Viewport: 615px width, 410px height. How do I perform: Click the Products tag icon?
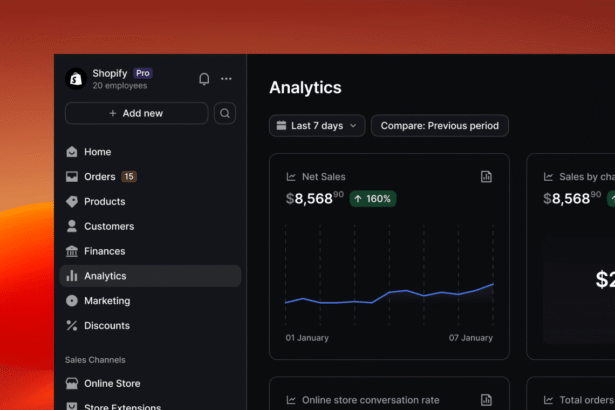coord(72,202)
